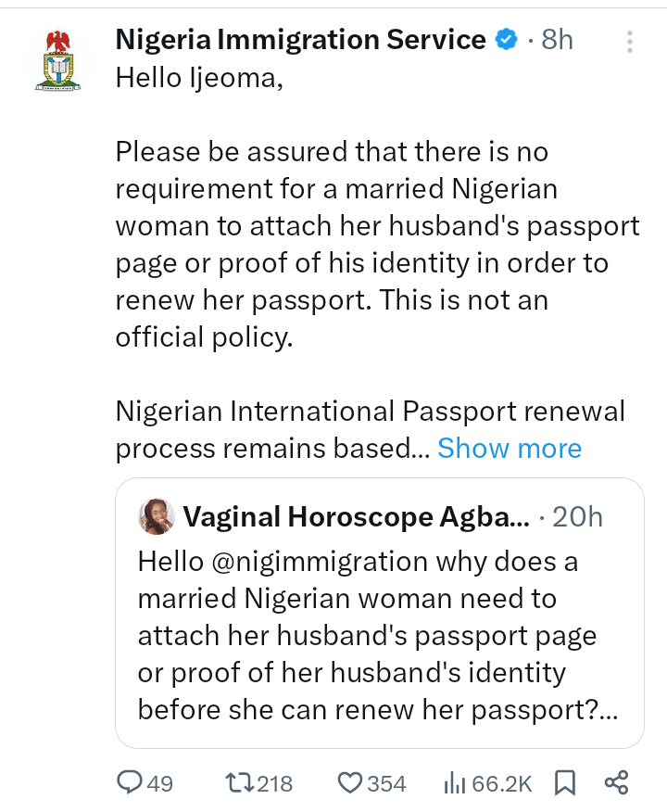Open the quoted tweet's 20h timestamp
The image size is (667, 812).
pyautogui.click(x=577, y=517)
